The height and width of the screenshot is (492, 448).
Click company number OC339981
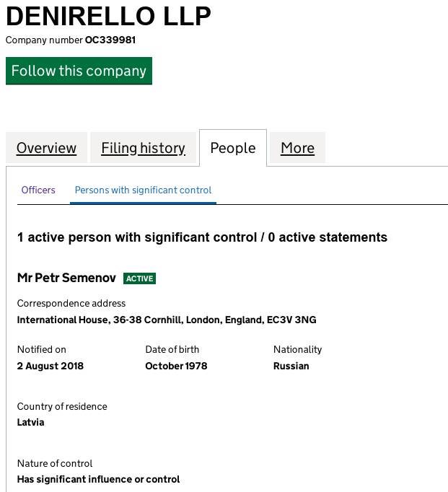click(x=110, y=40)
